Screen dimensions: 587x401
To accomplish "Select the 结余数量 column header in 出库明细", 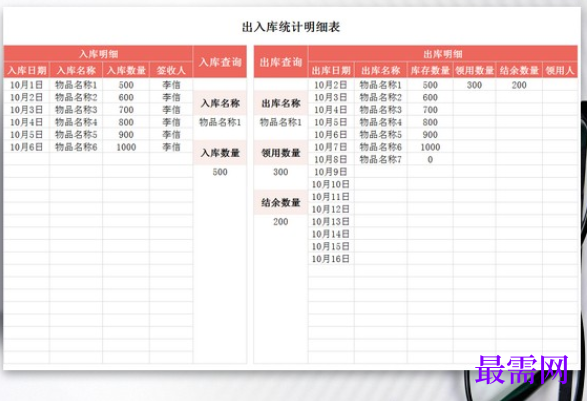I will pos(519,70).
